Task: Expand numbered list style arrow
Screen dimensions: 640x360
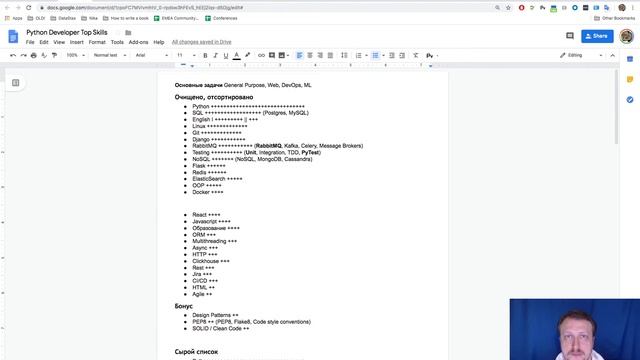Action: click(x=366, y=56)
